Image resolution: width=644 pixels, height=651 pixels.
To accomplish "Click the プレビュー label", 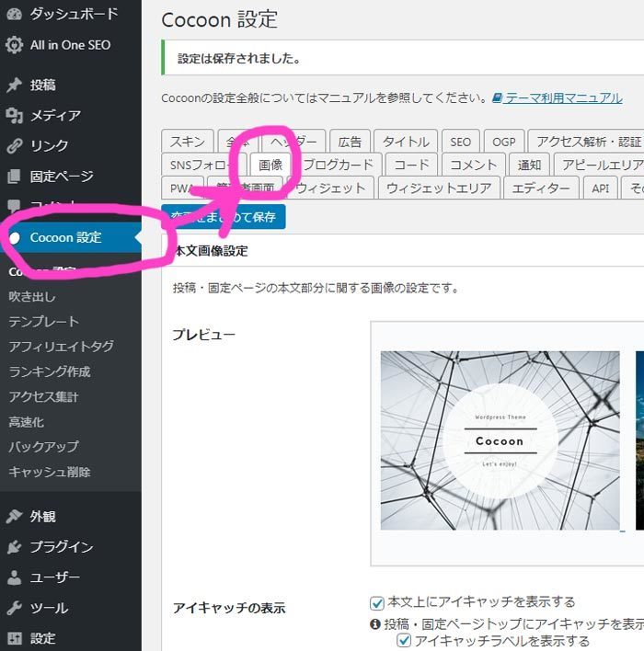I will (x=204, y=334).
